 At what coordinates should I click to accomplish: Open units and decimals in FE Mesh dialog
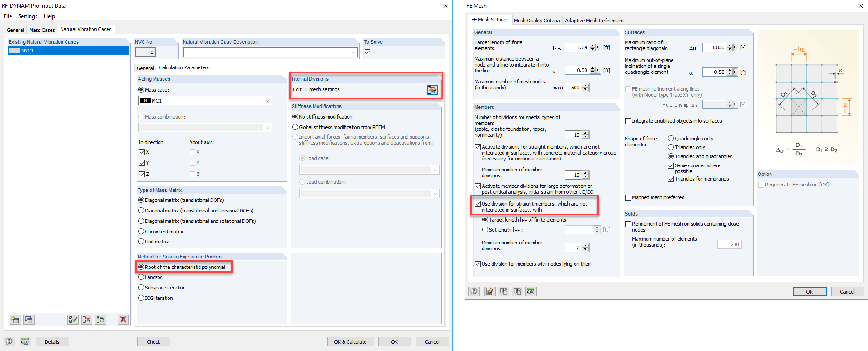coord(531,291)
